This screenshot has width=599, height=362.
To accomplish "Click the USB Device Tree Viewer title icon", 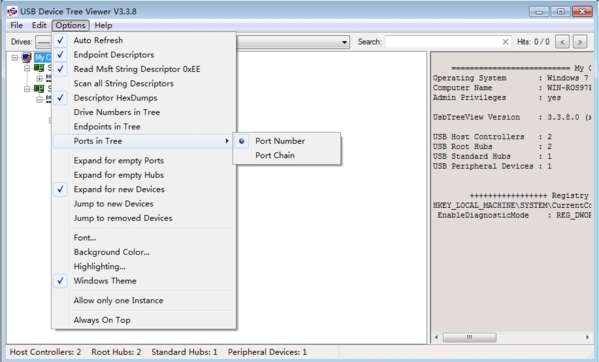I will click(x=12, y=11).
